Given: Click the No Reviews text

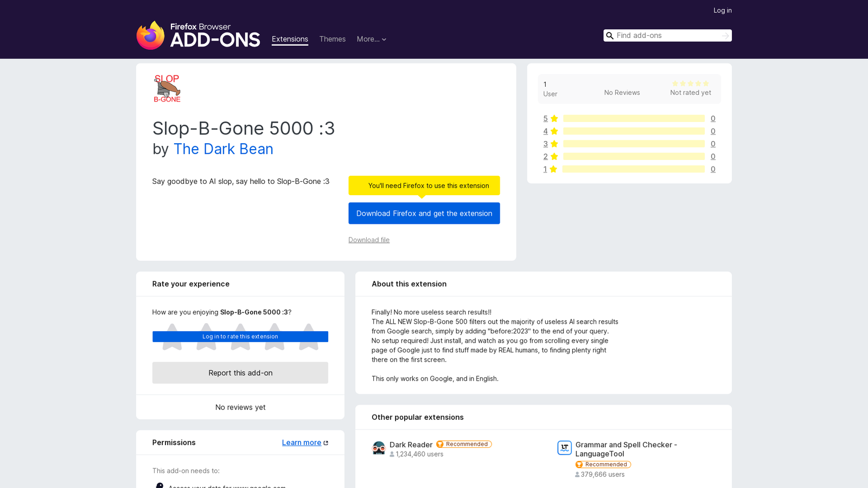Looking at the screenshot, I should (622, 93).
